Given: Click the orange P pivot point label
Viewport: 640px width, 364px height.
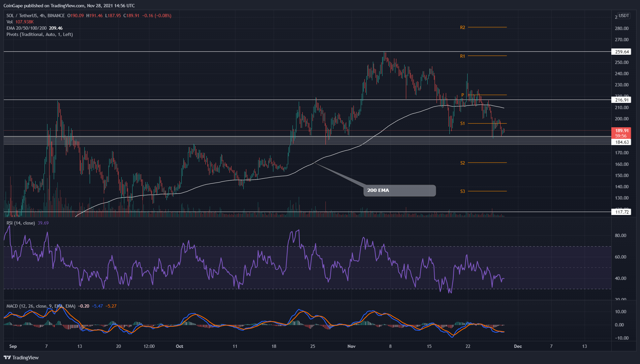Looking at the screenshot, I should click(463, 95).
